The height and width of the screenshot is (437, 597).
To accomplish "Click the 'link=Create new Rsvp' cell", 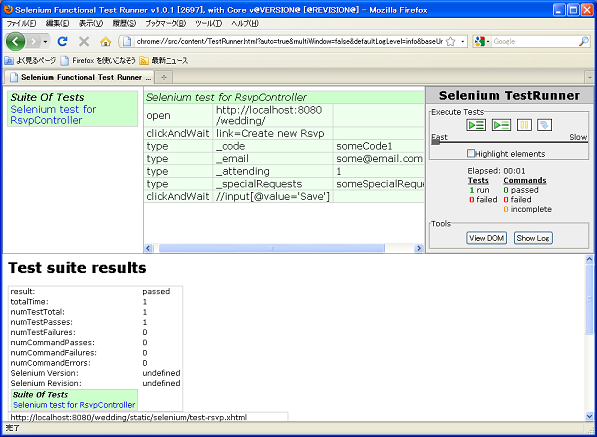I will 273,133.
